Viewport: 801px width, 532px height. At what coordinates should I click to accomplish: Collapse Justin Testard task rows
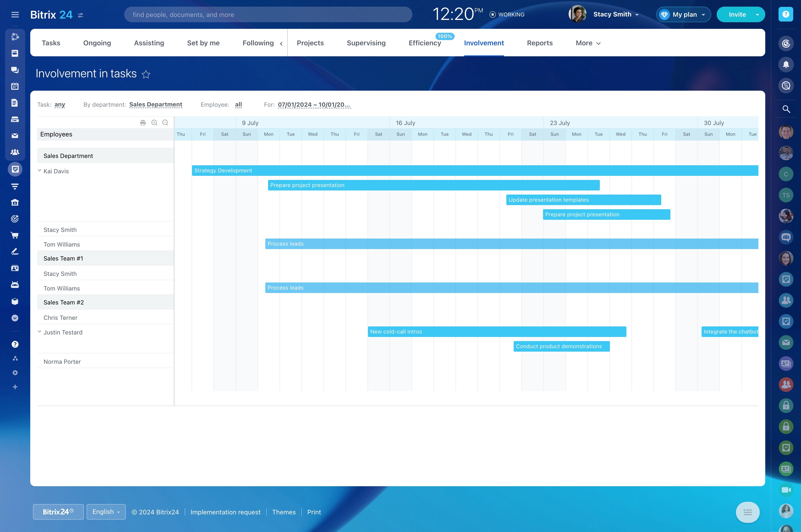tap(39, 332)
